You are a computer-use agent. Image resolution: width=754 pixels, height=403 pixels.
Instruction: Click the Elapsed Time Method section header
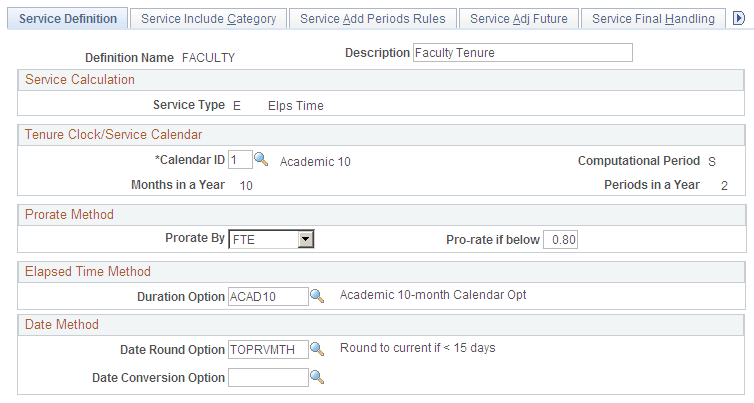[x=88, y=271]
